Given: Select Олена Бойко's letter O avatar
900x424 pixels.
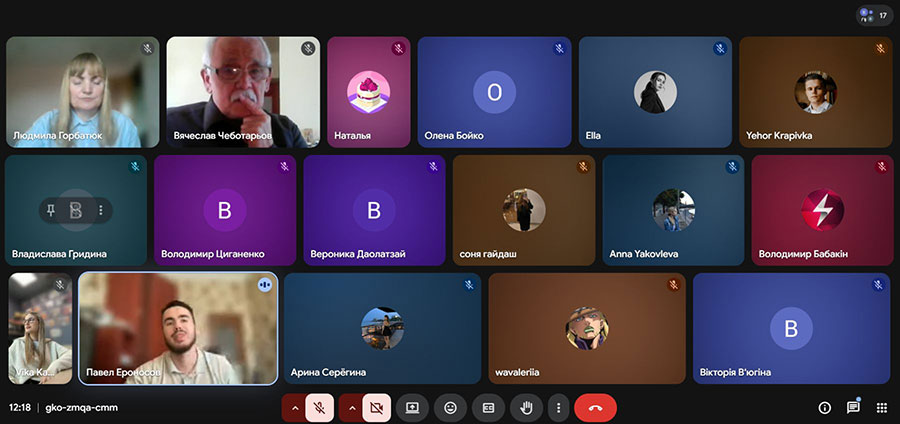Looking at the screenshot, I should (494, 92).
